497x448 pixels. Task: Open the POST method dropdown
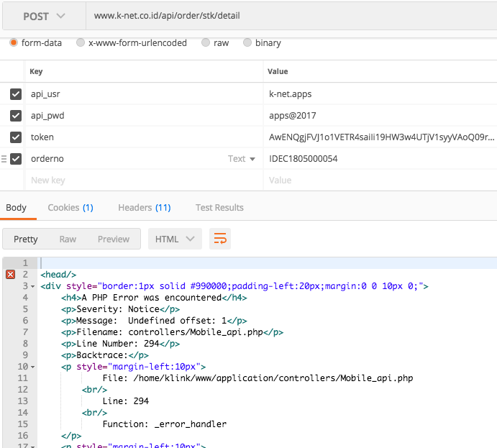pos(43,16)
